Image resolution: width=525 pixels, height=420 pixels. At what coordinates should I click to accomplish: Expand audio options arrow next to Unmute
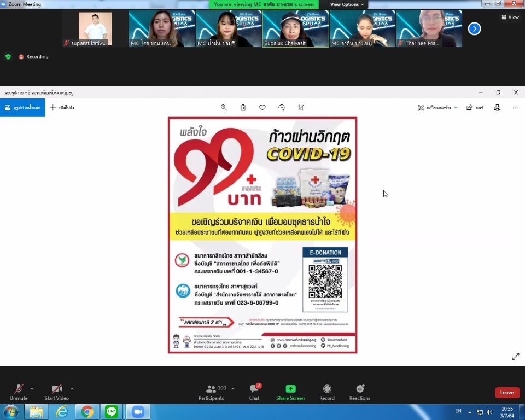coord(32,389)
